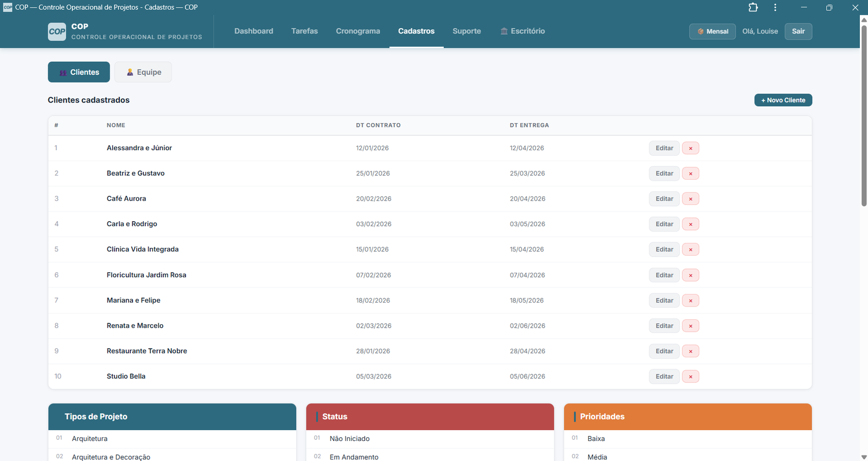Image resolution: width=868 pixels, height=461 pixels.
Task: Click the Baixa priority row
Action: [688, 439]
